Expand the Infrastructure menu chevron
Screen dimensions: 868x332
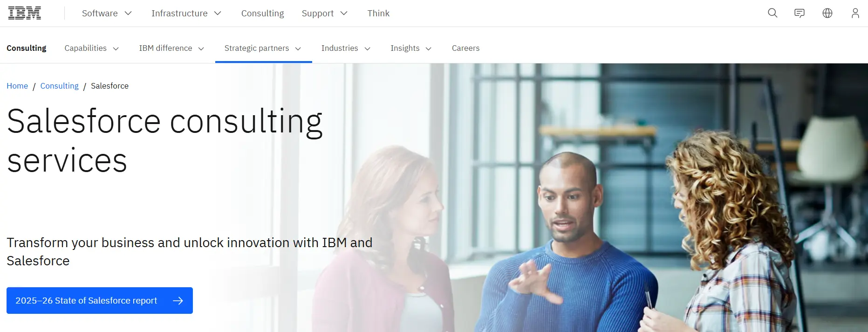218,14
